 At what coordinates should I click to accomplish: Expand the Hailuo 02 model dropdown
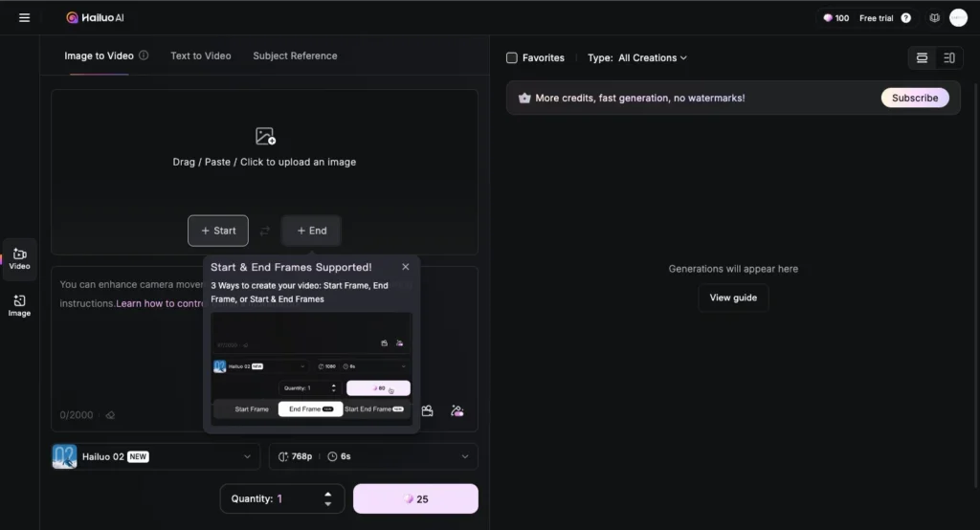[155, 456]
